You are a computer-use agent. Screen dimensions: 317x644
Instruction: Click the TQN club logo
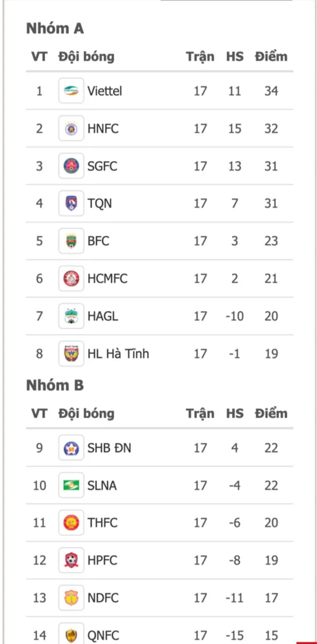coord(71,203)
